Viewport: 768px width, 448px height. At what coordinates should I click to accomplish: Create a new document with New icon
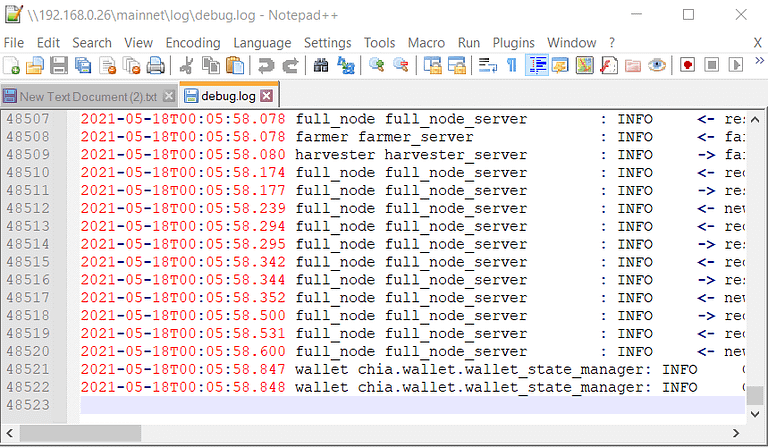[11, 65]
